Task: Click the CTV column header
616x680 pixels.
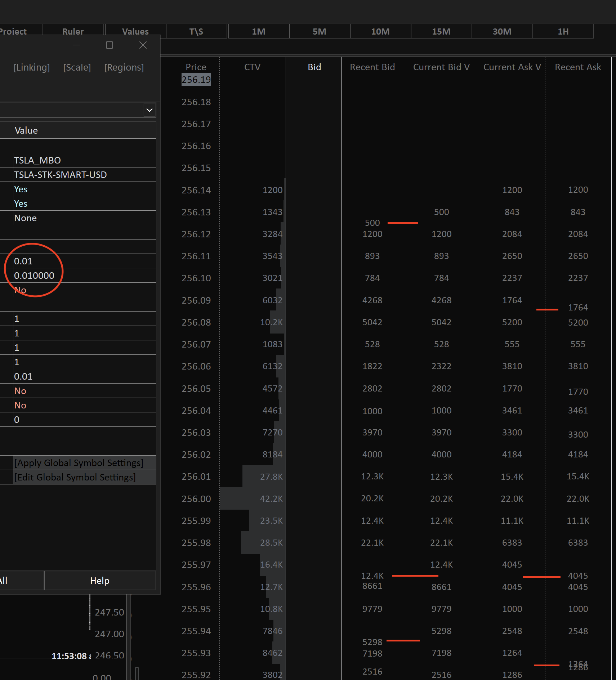Action: (x=252, y=67)
